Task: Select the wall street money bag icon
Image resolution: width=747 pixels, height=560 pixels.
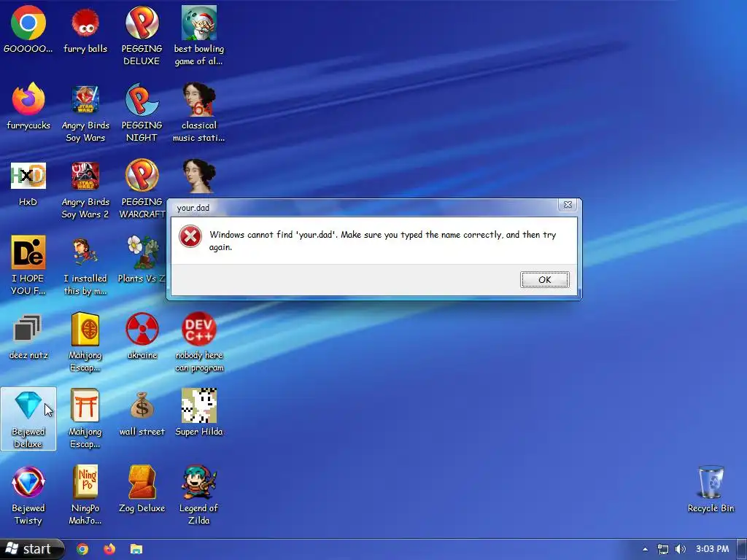Action: (x=142, y=413)
